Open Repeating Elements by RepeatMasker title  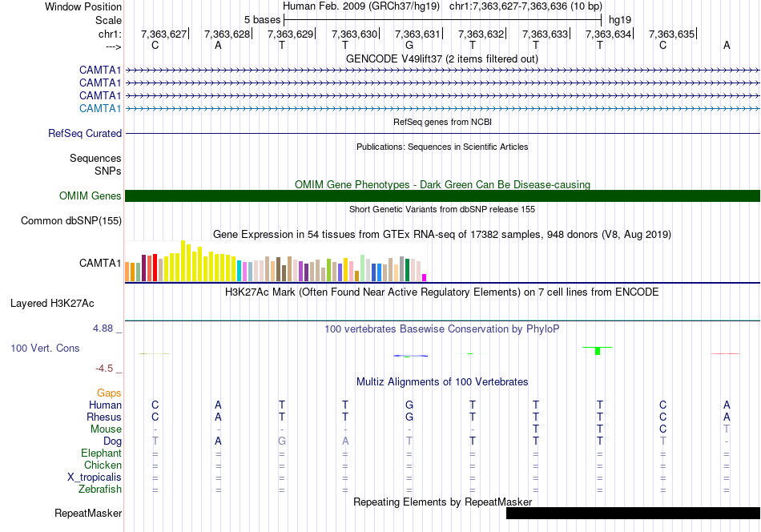tap(442, 502)
